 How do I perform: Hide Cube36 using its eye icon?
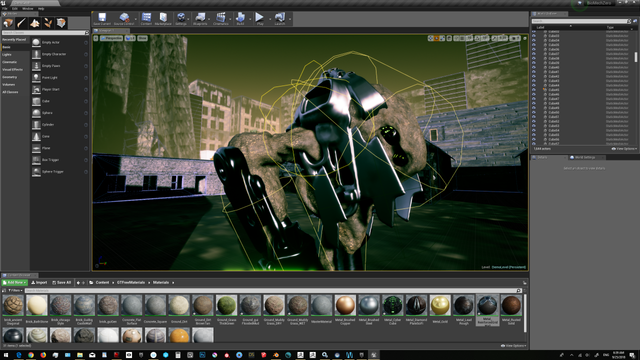pyautogui.click(x=534, y=49)
